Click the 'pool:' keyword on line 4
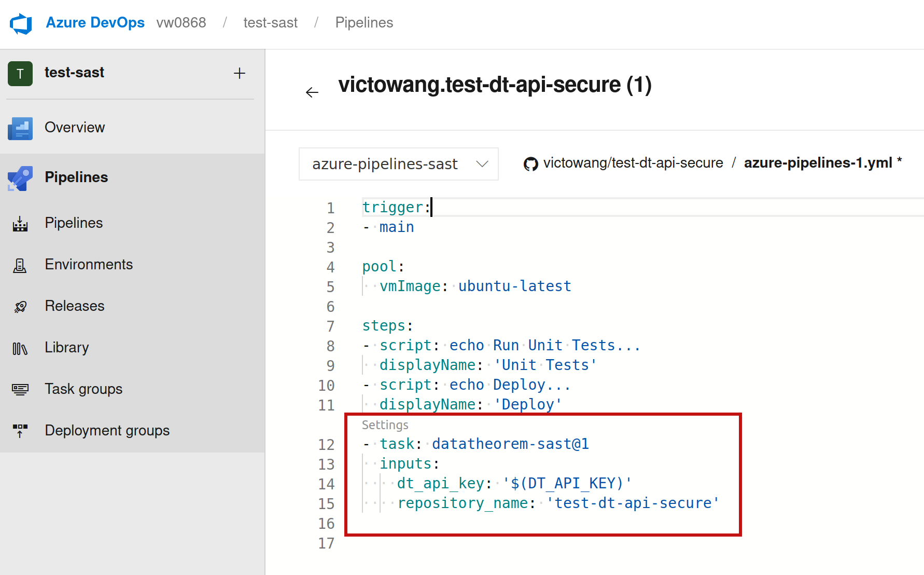The width and height of the screenshot is (924, 575). [383, 267]
